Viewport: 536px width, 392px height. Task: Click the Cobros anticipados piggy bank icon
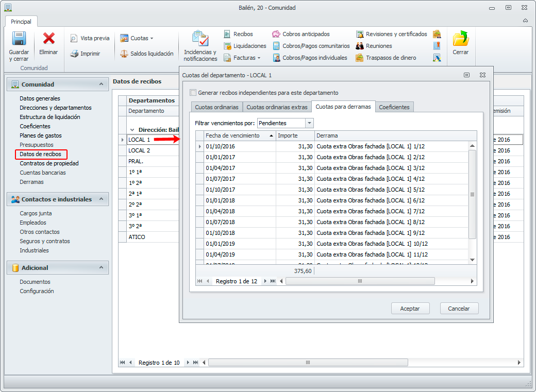coord(276,34)
